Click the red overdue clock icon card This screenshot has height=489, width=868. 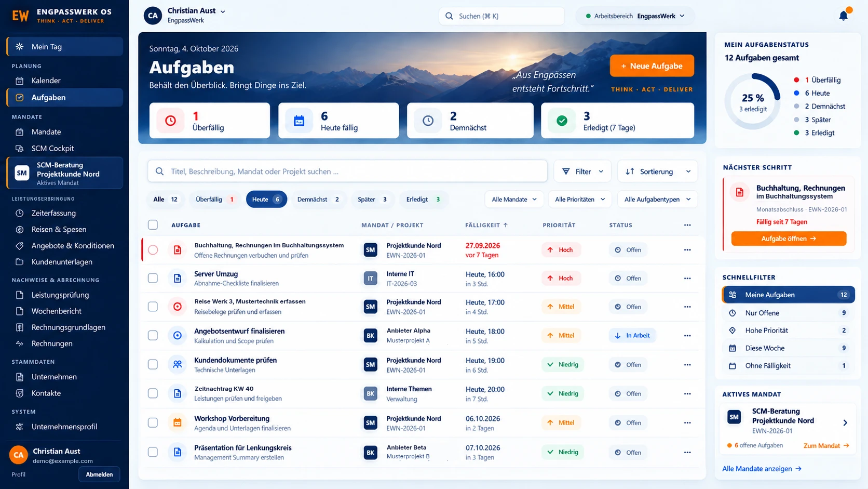pos(170,121)
